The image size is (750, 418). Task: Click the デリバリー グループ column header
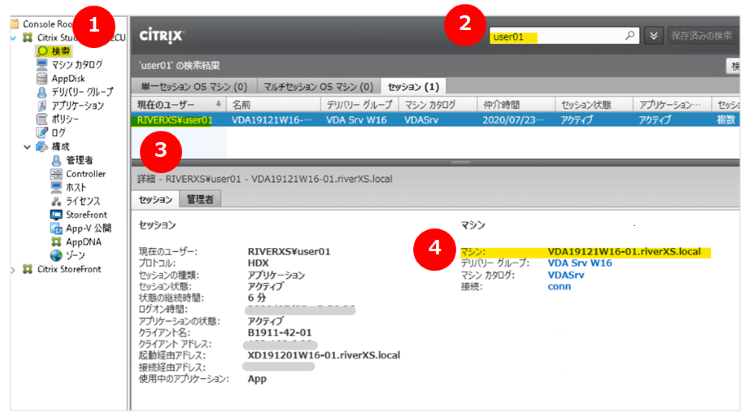tap(359, 104)
